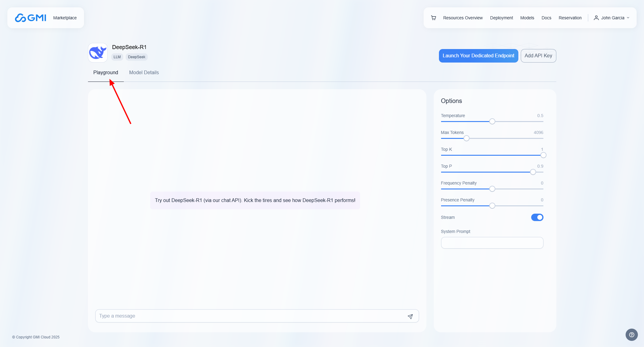Open Resources Overview page
Image resolution: width=644 pixels, height=347 pixels.
pyautogui.click(x=463, y=18)
